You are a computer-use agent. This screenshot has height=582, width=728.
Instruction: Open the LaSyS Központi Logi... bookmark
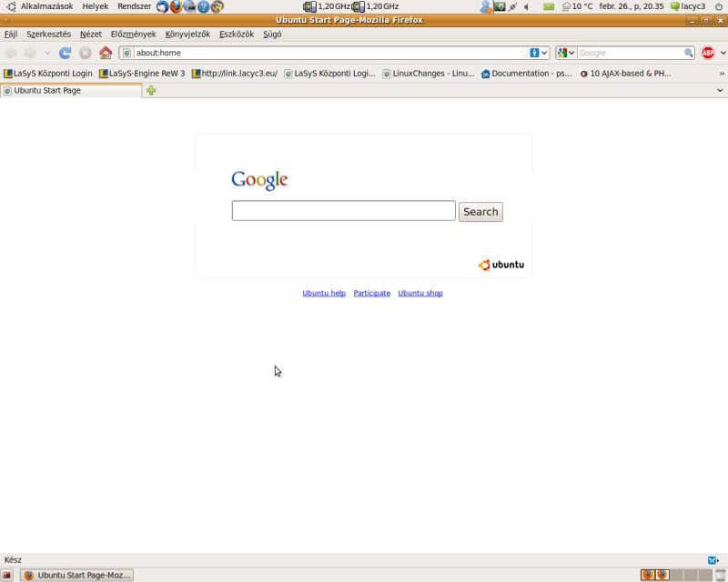coord(329,74)
